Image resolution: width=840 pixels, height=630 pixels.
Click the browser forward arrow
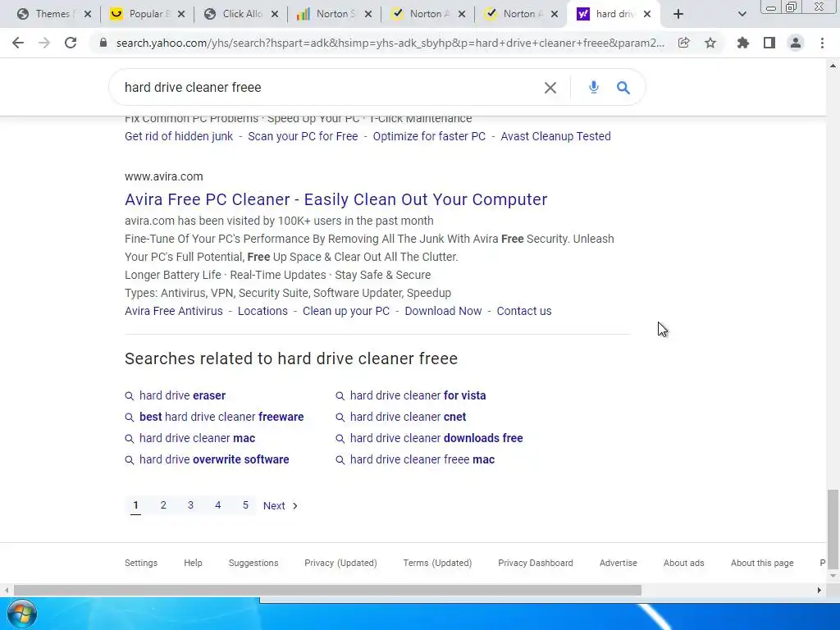44,43
